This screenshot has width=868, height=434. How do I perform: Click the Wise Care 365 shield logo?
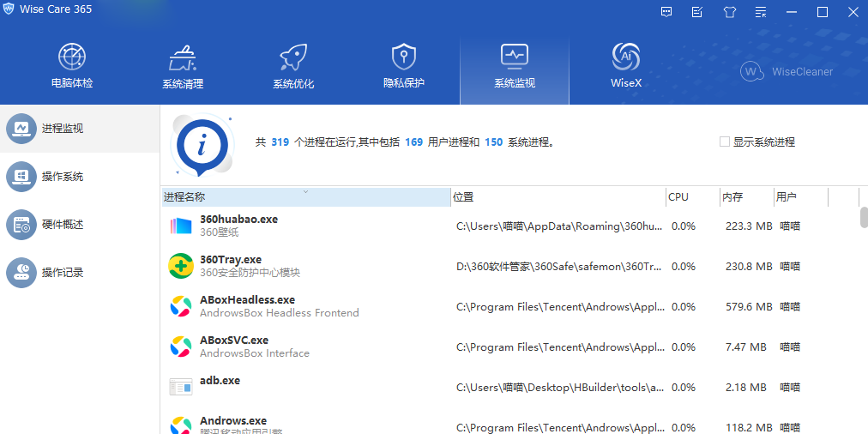pyautogui.click(x=9, y=9)
